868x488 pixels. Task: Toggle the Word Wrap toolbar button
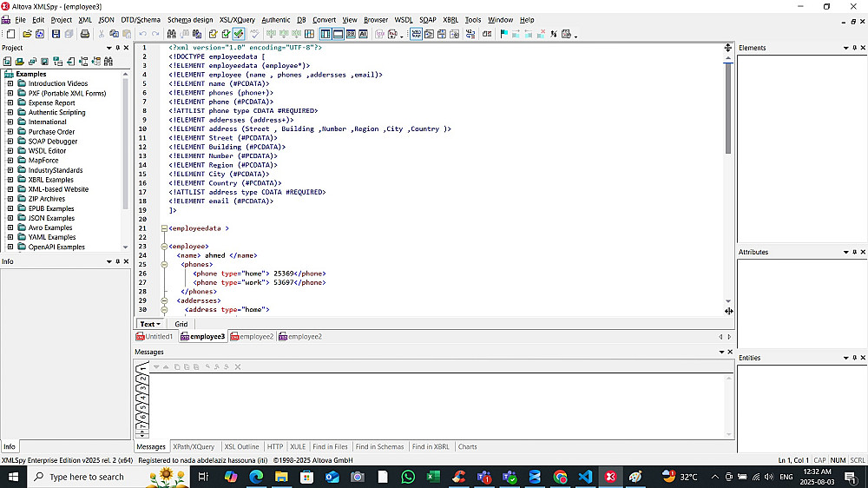click(x=417, y=34)
